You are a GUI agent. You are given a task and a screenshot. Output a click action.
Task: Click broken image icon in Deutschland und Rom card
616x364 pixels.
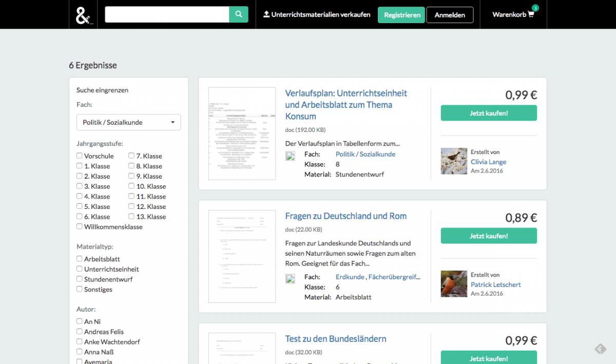coord(290,279)
